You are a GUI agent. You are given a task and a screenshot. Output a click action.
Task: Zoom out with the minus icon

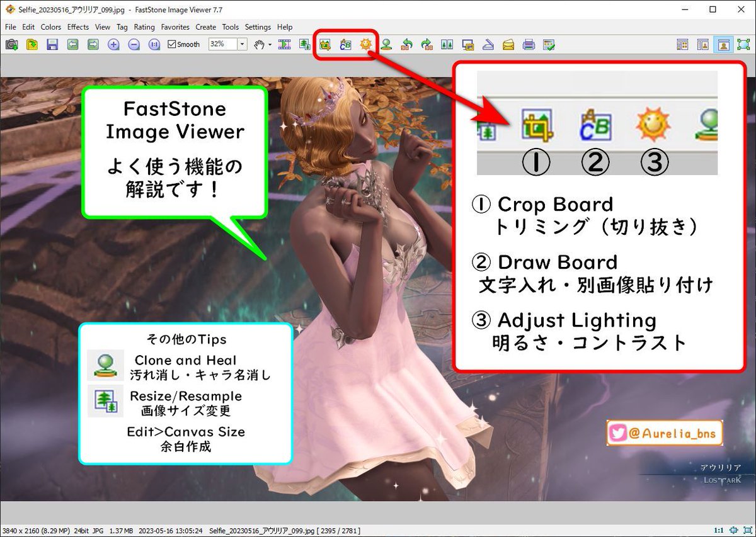click(134, 44)
